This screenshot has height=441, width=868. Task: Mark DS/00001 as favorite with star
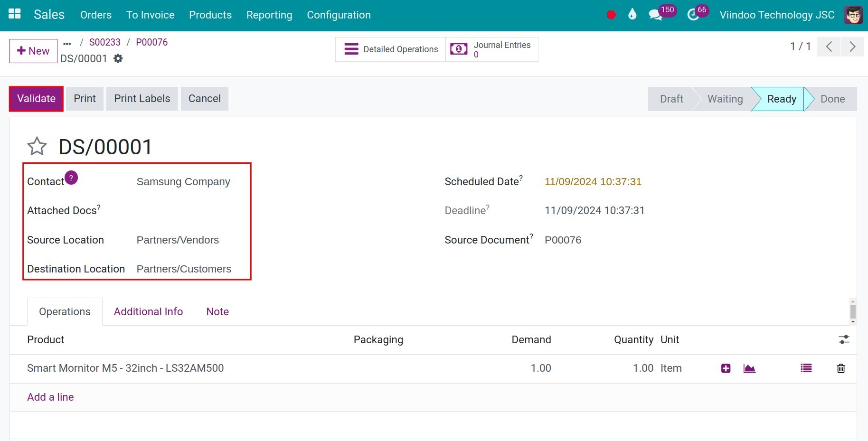coord(37,146)
